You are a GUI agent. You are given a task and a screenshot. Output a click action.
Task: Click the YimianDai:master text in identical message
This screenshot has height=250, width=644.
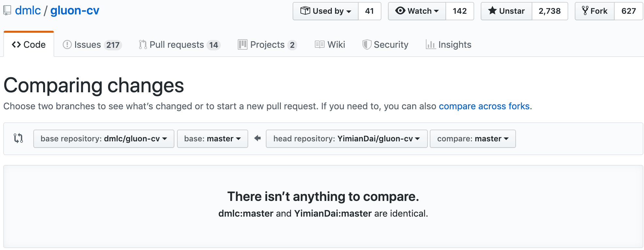pos(333,213)
